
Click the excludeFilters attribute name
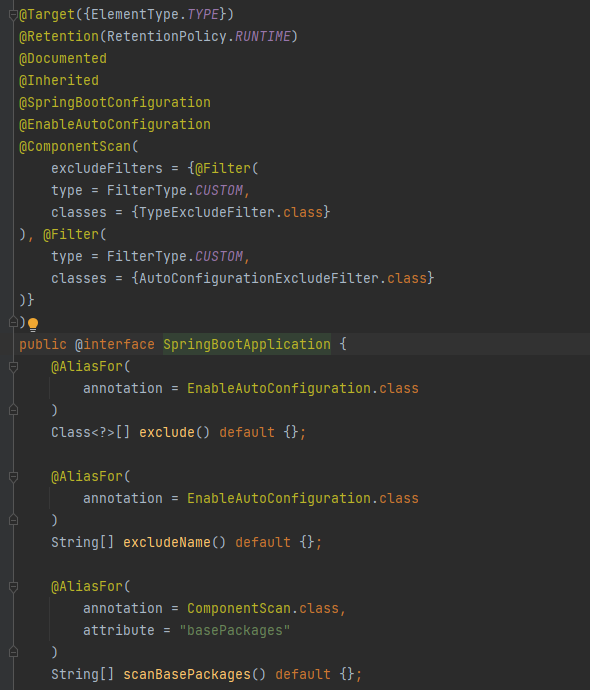tap(107, 169)
